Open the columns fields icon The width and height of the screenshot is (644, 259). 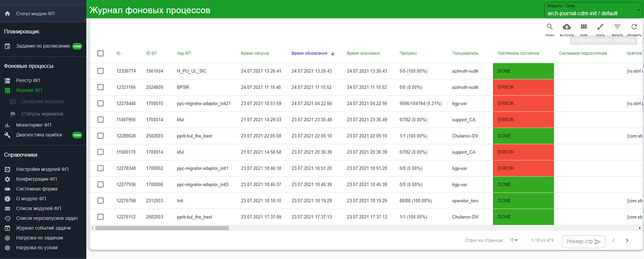pos(584,27)
